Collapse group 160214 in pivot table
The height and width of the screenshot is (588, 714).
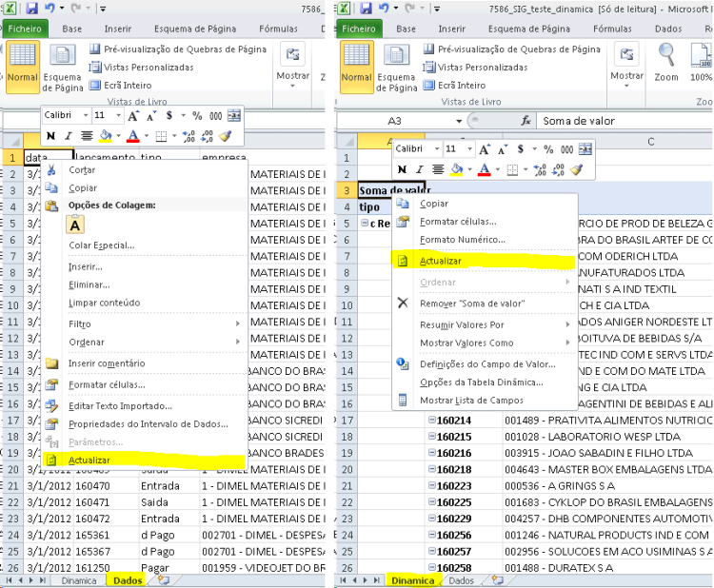[x=431, y=420]
